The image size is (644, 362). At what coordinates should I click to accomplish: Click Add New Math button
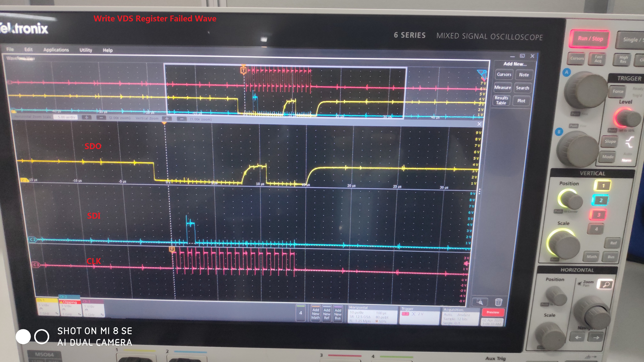[315, 313]
